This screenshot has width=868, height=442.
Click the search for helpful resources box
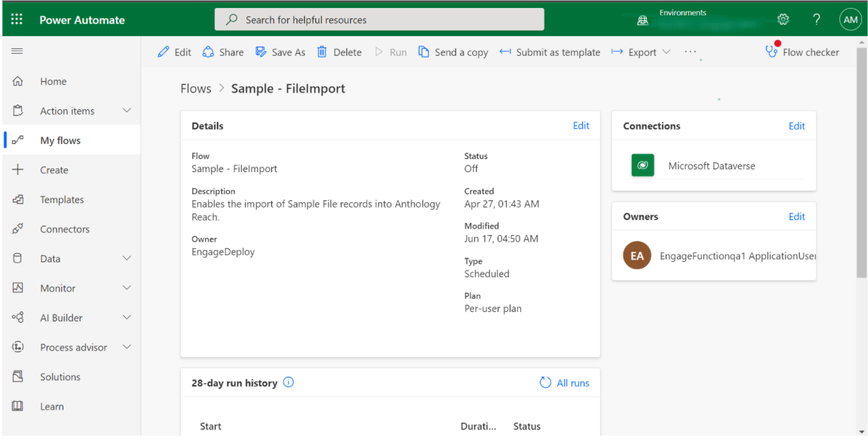(x=379, y=19)
